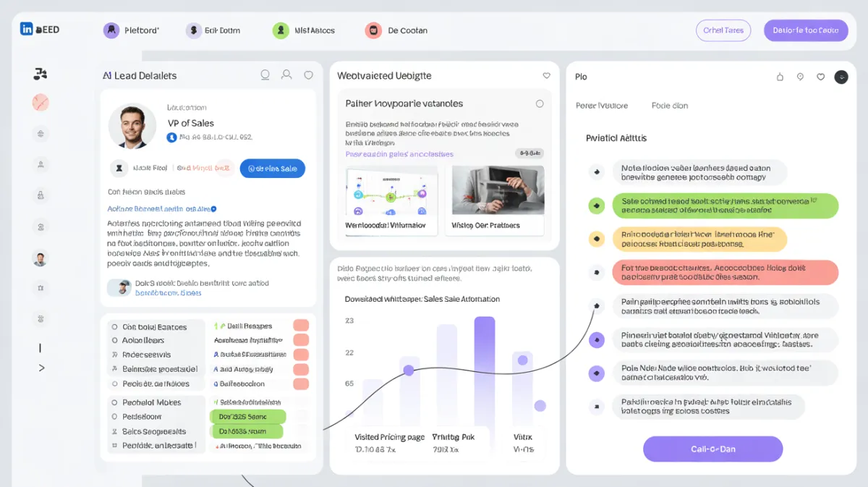Viewport: 868px width, 487px height.
Task: Click the tallest purple bar in the chart
Action: 485,371
